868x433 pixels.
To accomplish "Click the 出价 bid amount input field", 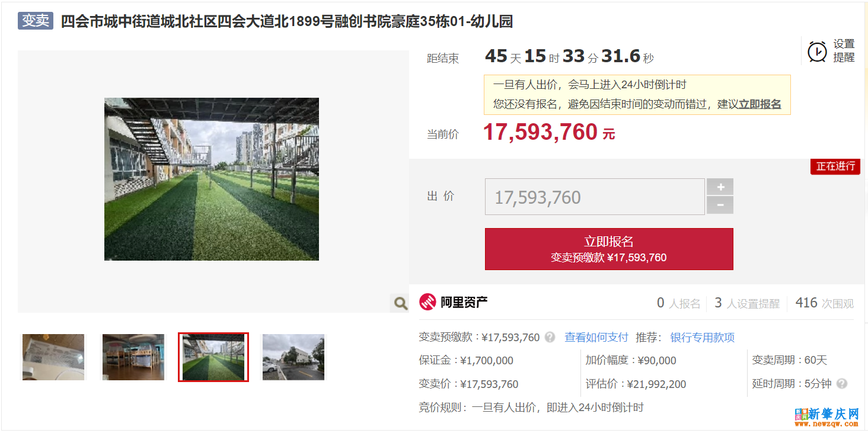I will [594, 197].
